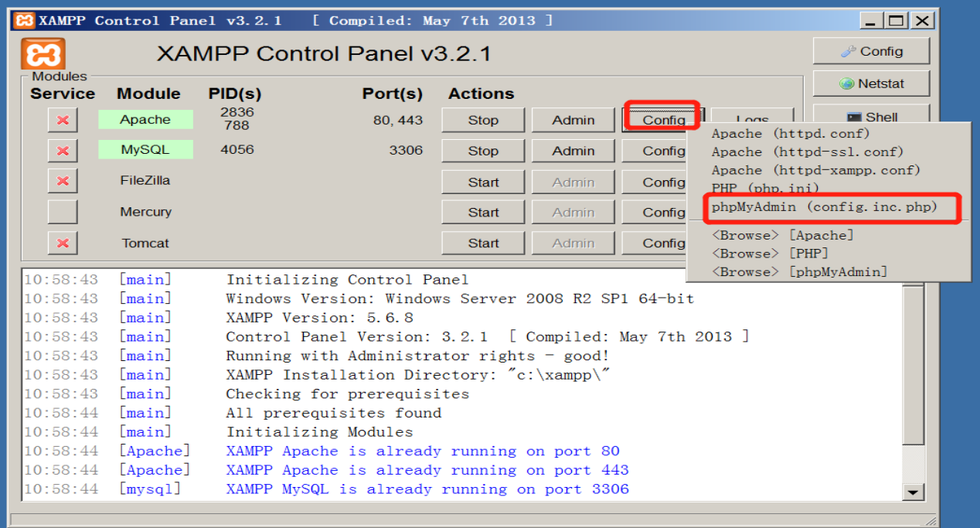
Task: Open Netstat tool
Action: point(871,83)
